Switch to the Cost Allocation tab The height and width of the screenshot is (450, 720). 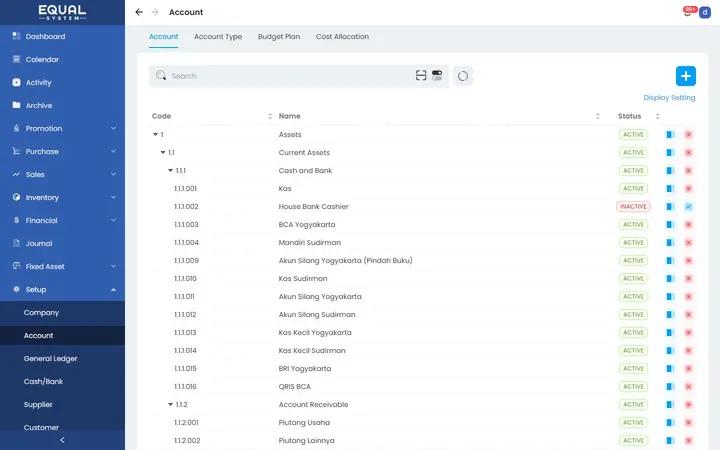(342, 36)
